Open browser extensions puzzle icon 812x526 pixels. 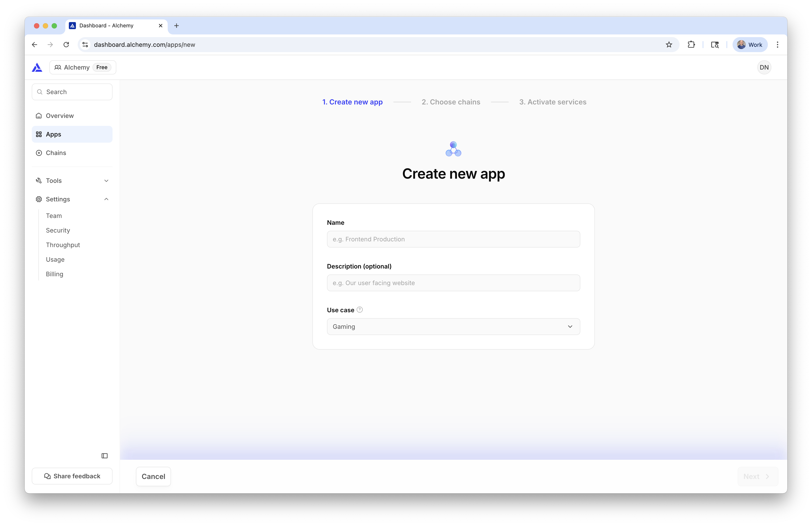pos(691,45)
